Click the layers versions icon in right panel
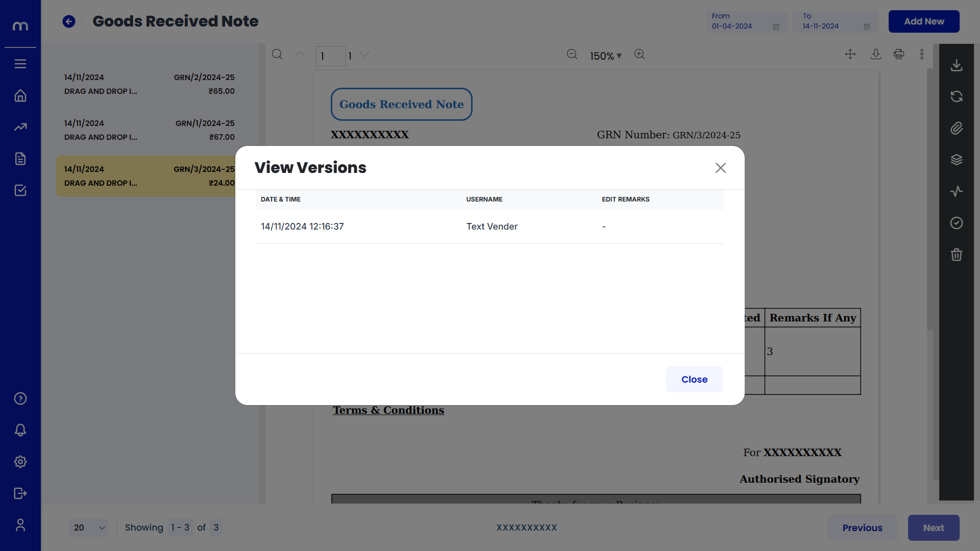 tap(957, 160)
